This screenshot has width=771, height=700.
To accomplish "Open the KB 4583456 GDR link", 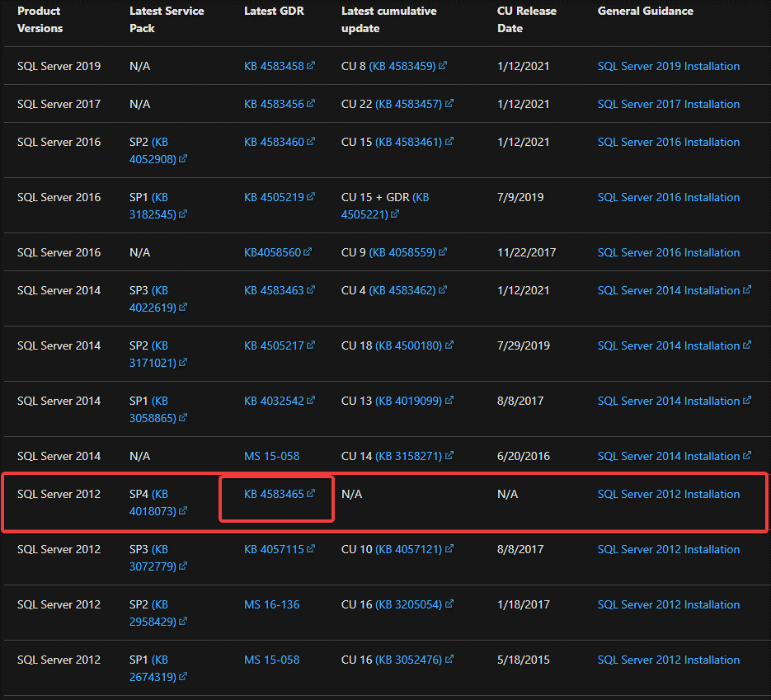I will 275,104.
